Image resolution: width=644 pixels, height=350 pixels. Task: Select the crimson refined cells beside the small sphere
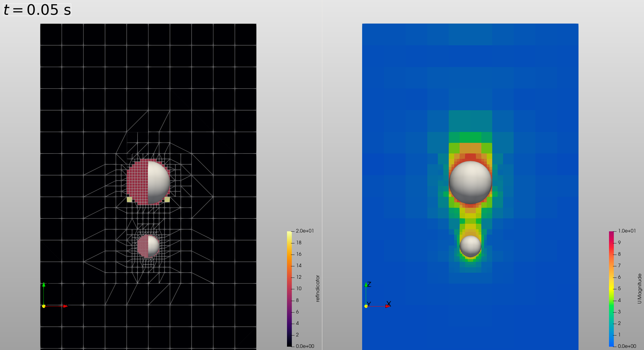click(143, 246)
